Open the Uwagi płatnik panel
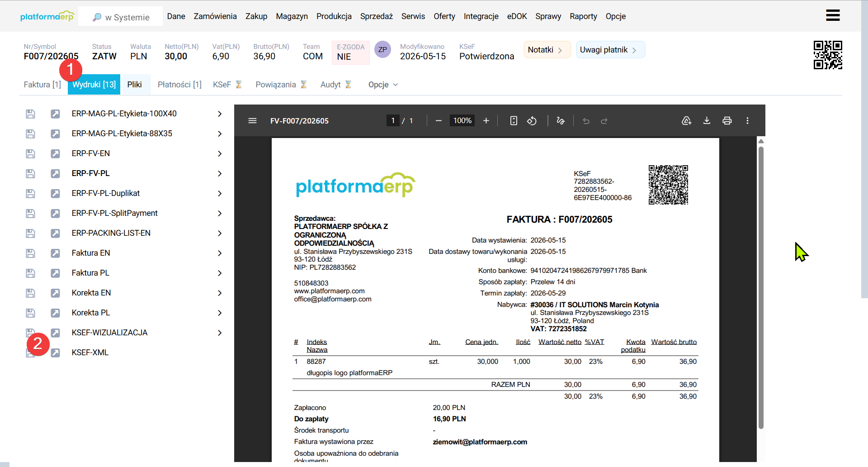The height and width of the screenshot is (467, 868). (x=610, y=50)
